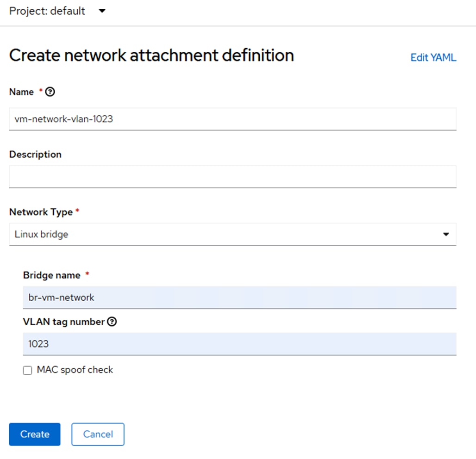Image resolution: width=476 pixels, height=459 pixels.
Task: Open the Edit YAML view
Action: click(x=432, y=57)
